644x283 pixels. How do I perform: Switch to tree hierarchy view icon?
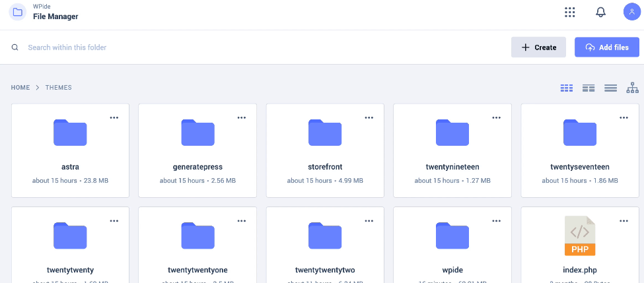[x=633, y=88]
